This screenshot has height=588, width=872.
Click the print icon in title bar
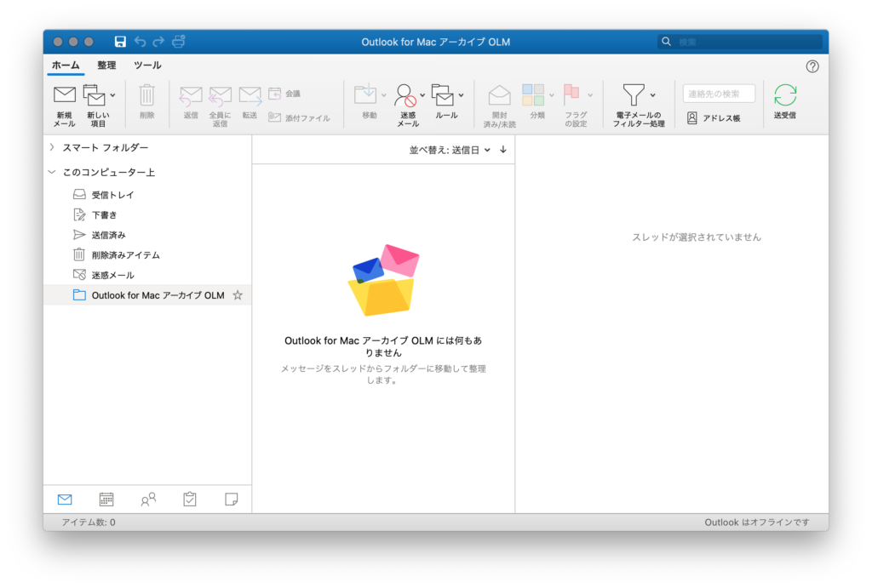pos(179,42)
